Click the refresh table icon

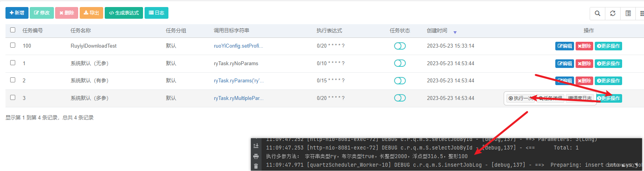tap(613, 13)
